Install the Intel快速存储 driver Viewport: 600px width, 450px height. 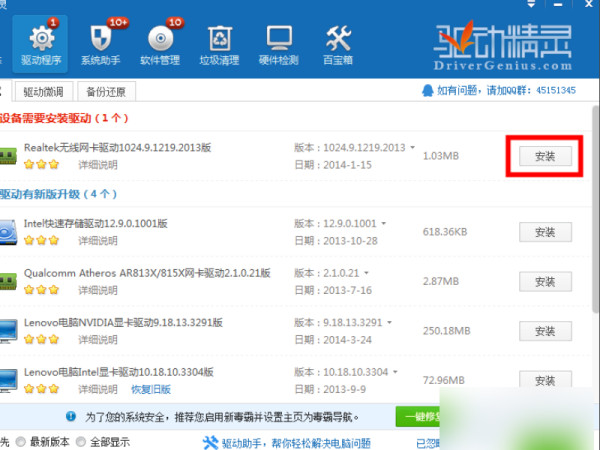pos(545,232)
